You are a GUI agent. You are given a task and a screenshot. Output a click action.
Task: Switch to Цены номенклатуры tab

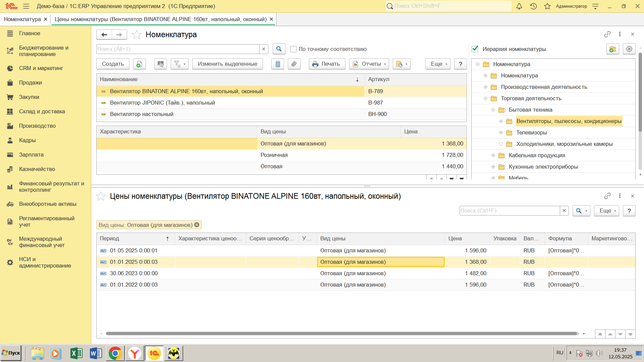click(161, 19)
